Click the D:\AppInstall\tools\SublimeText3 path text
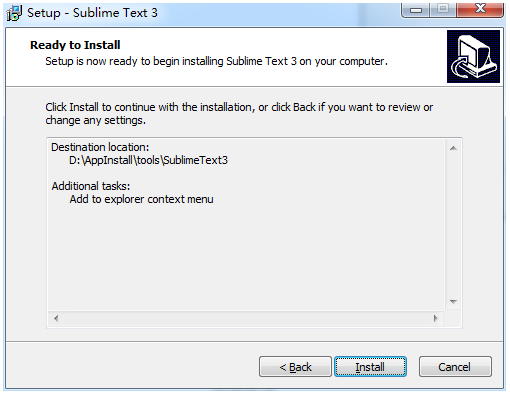Screen dimensions: 510x395 click(x=148, y=160)
